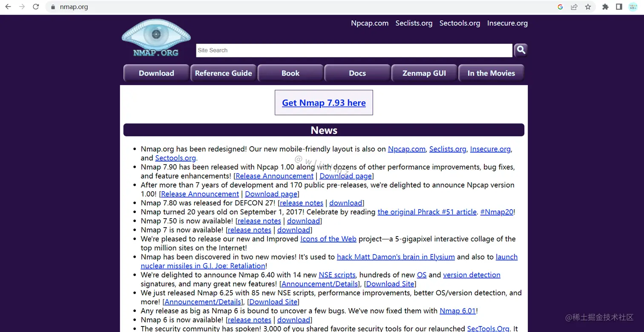Screen dimensions: 644x332
Task: Open Nmap 6.25 Announcement/Details link
Action: 203,302
